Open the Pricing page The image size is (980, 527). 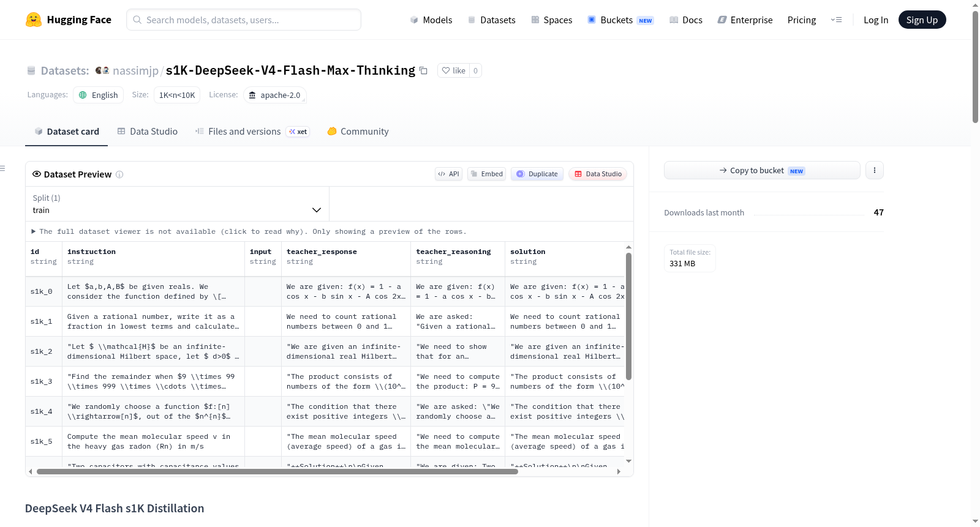[x=802, y=20]
